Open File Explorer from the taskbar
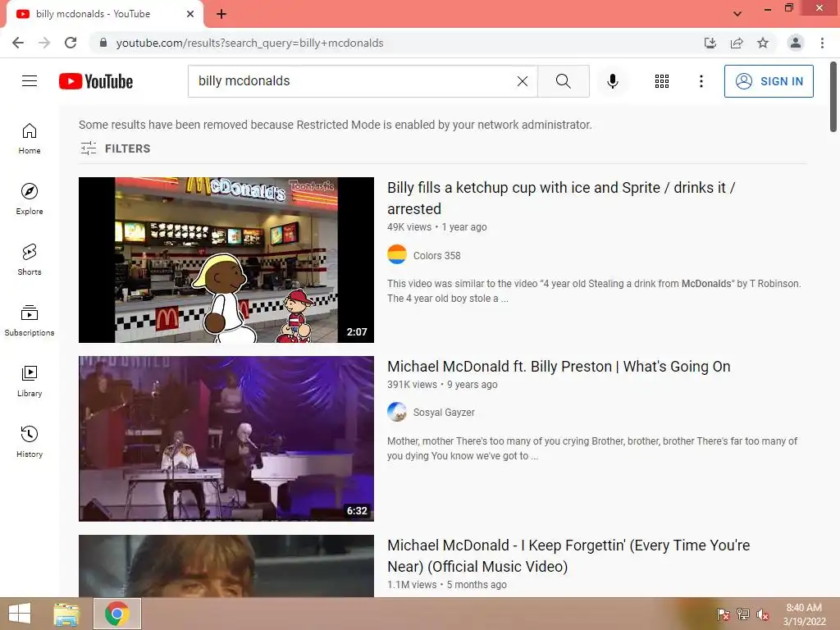 [66, 614]
